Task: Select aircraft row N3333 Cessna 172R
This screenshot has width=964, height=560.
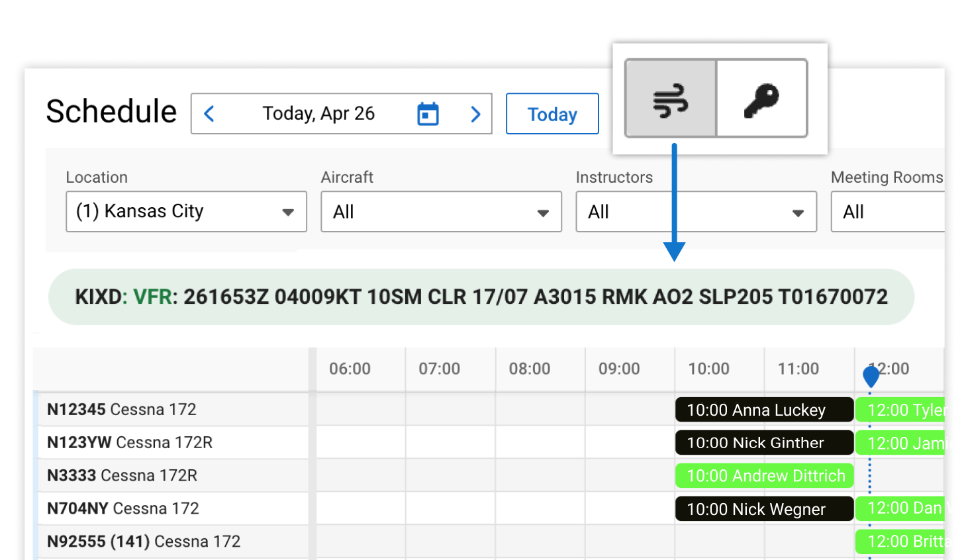Action: pos(122,476)
